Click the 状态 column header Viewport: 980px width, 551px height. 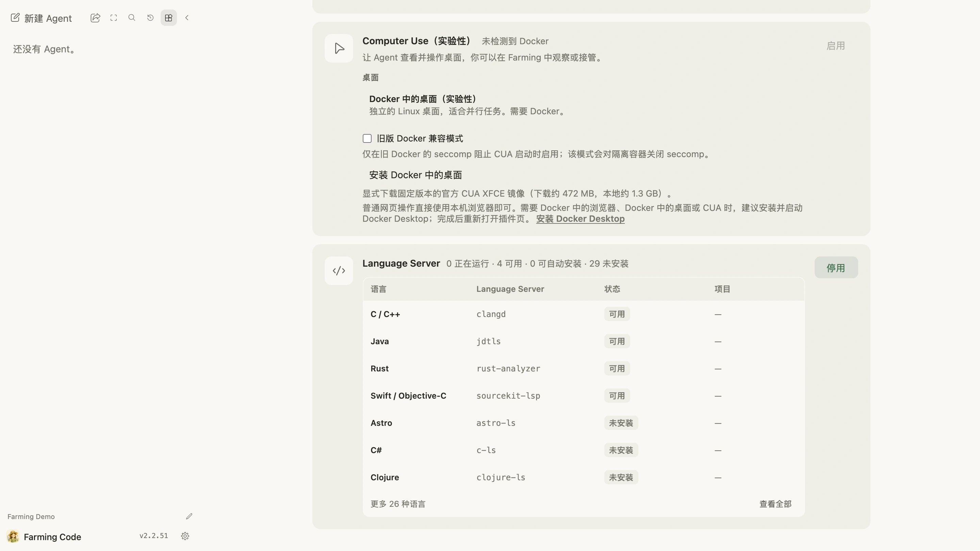point(612,289)
